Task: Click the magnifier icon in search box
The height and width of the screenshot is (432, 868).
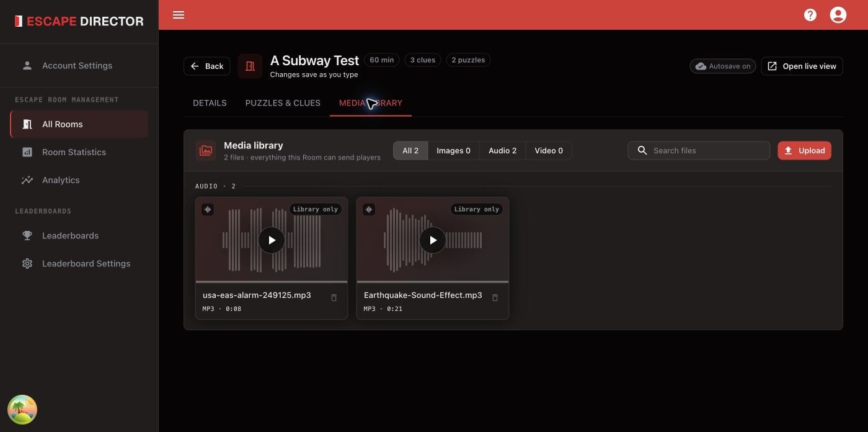Action: pyautogui.click(x=642, y=150)
